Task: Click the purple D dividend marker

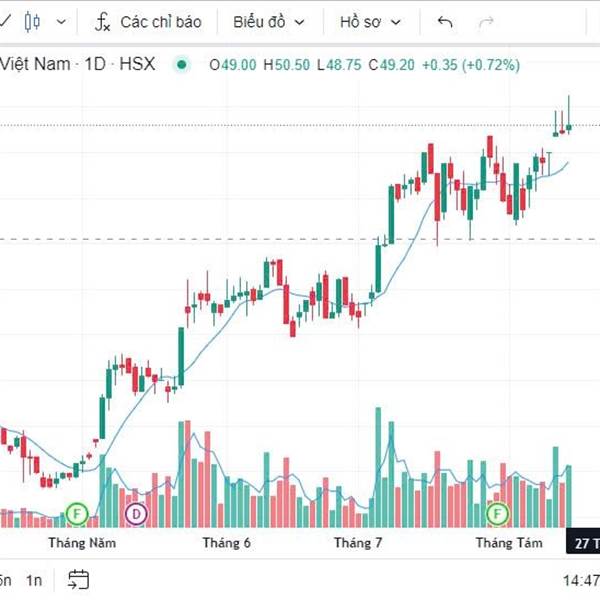Action: 136,514
